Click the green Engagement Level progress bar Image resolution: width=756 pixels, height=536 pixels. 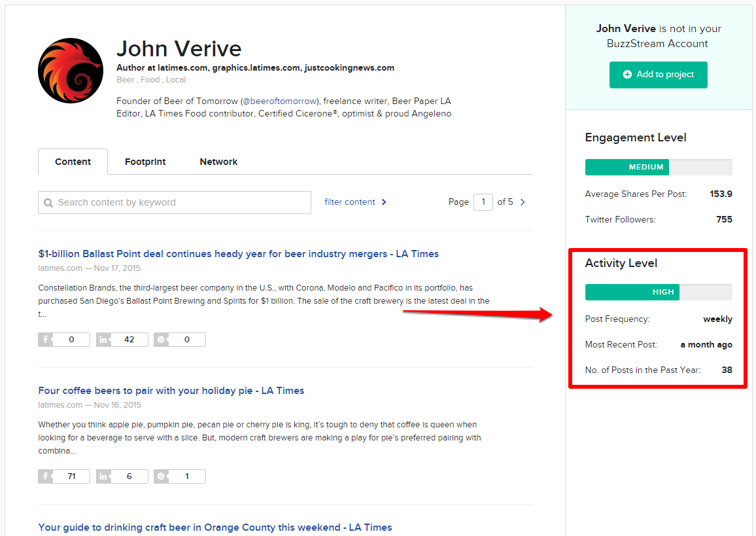(x=627, y=167)
